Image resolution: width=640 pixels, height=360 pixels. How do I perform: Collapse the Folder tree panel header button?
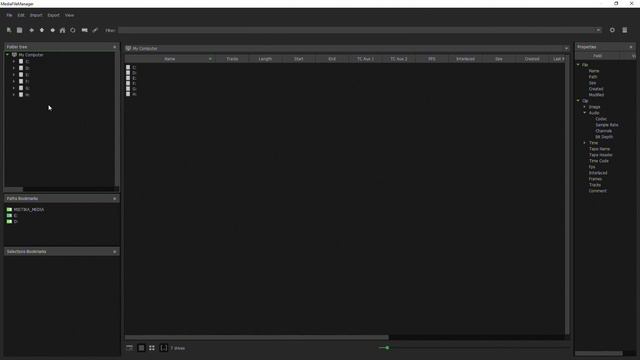pos(114,47)
